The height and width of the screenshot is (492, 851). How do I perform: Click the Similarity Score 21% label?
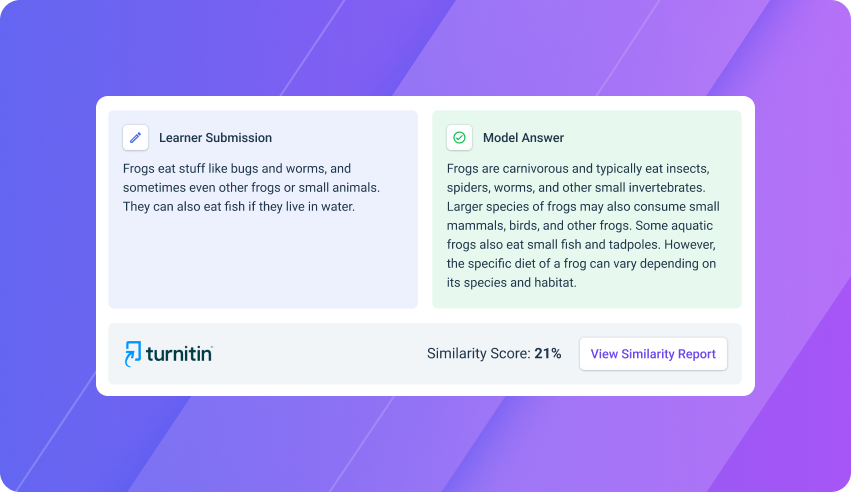(494, 354)
